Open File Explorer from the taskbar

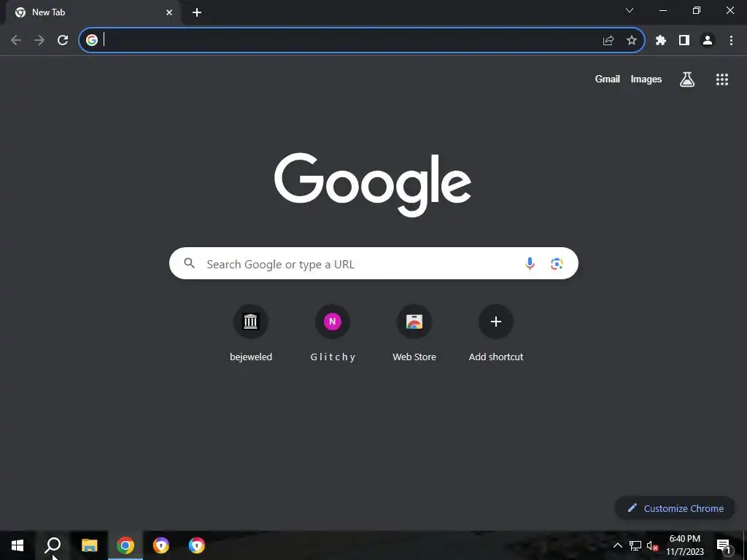[89, 545]
